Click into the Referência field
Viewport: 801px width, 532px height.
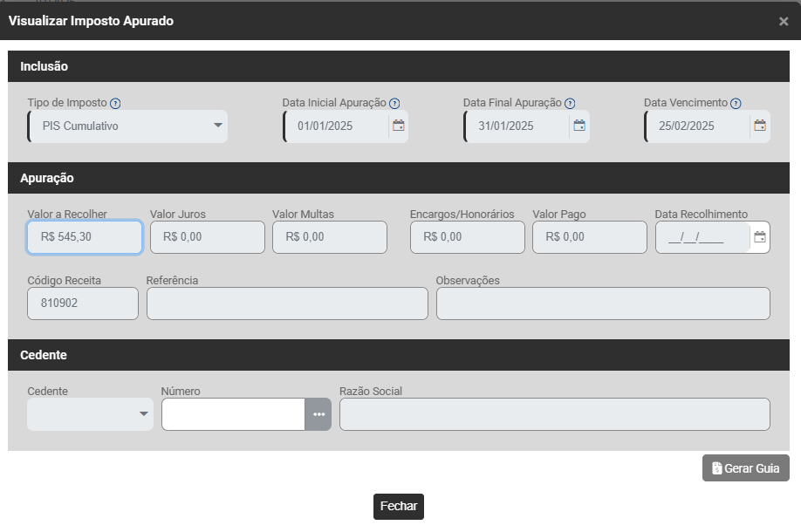pyautogui.click(x=287, y=304)
